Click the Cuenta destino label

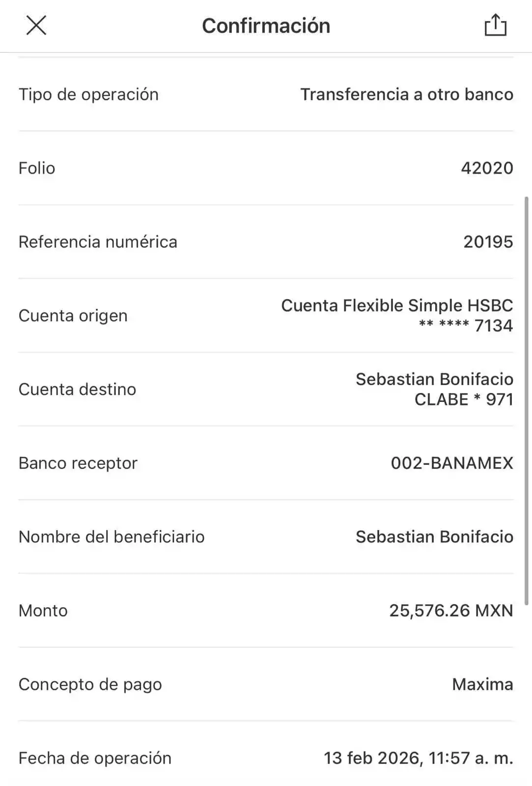77,389
